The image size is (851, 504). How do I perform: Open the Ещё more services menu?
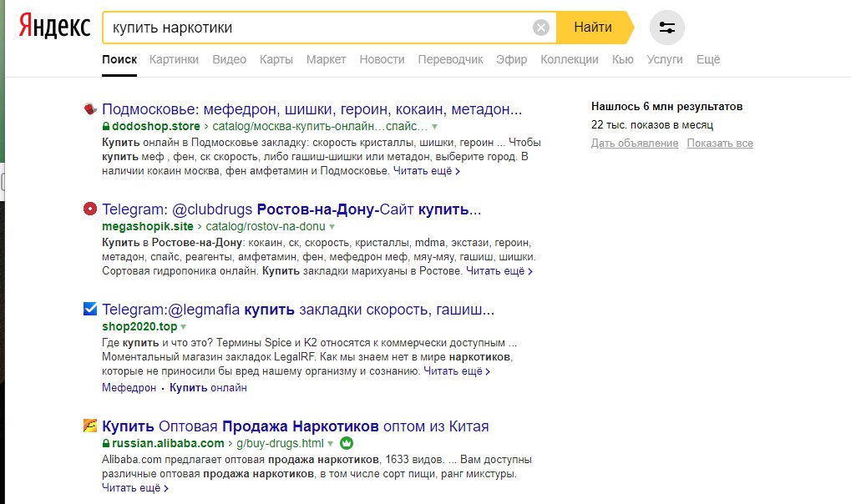[x=708, y=60]
